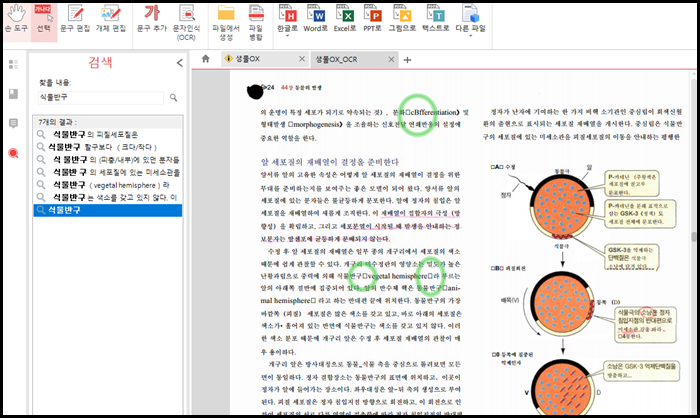This screenshot has width=700, height=418.
Task: Close the 생물OX tab
Action: (302, 59)
